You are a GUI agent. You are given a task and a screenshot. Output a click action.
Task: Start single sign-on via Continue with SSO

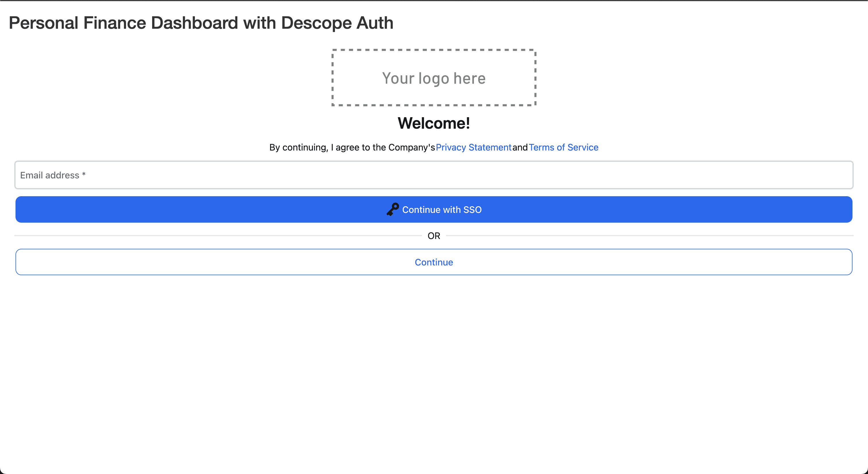click(x=434, y=209)
